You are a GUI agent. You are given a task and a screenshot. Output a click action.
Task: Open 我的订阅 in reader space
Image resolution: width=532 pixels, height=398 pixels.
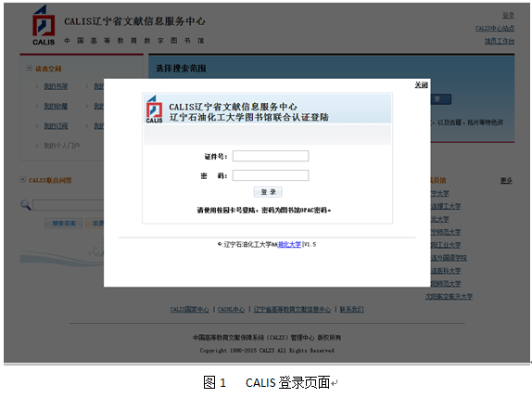(x=56, y=126)
